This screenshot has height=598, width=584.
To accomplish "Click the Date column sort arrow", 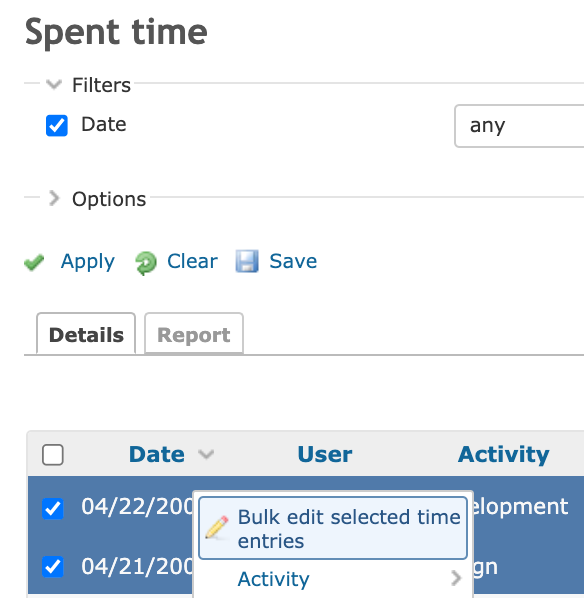I will (x=206, y=454).
